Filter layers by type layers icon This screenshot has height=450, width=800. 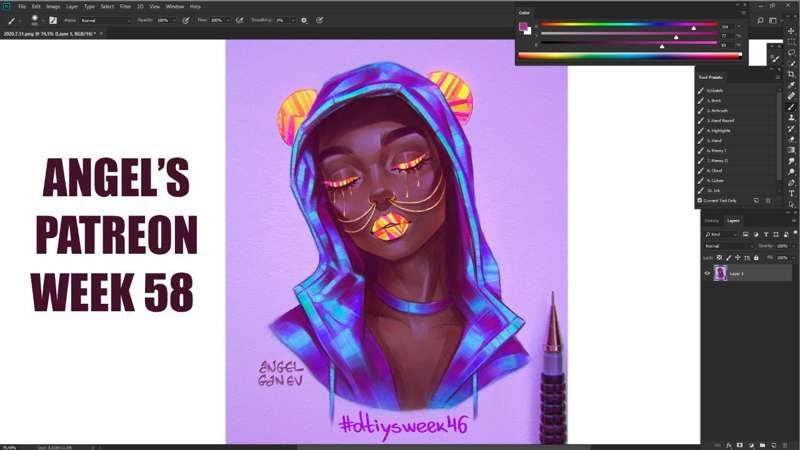766,234
